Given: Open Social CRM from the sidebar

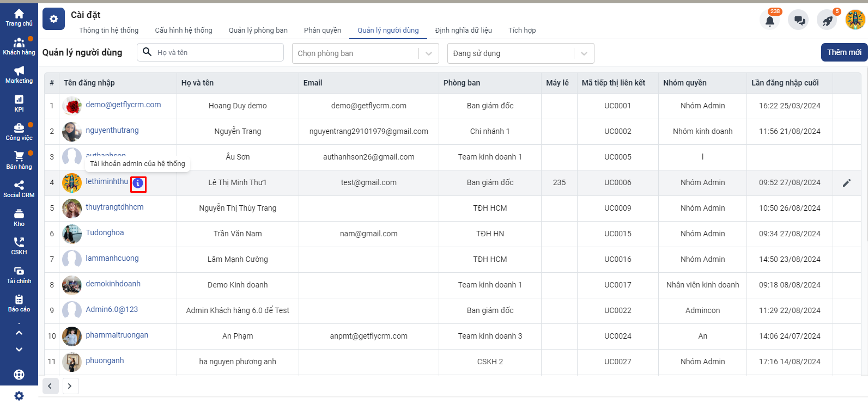Looking at the screenshot, I should (x=19, y=189).
